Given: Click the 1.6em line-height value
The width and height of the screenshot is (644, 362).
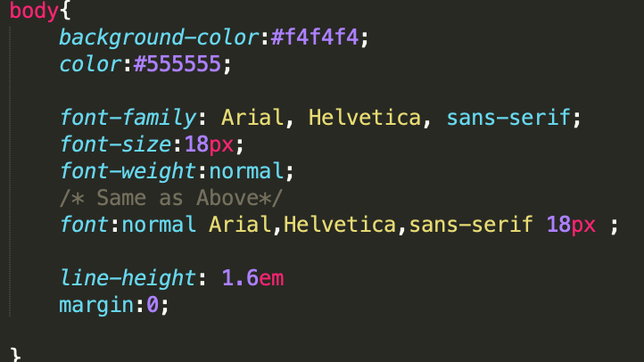Looking at the screenshot, I should coord(252,277).
